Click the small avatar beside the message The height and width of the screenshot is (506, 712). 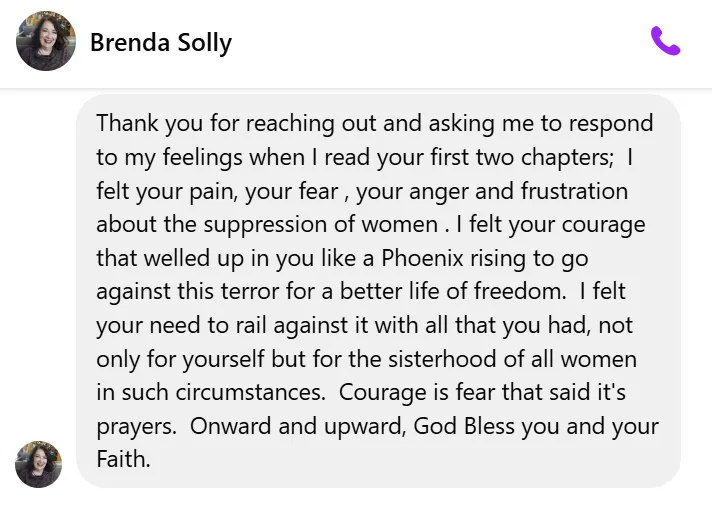click(x=39, y=464)
